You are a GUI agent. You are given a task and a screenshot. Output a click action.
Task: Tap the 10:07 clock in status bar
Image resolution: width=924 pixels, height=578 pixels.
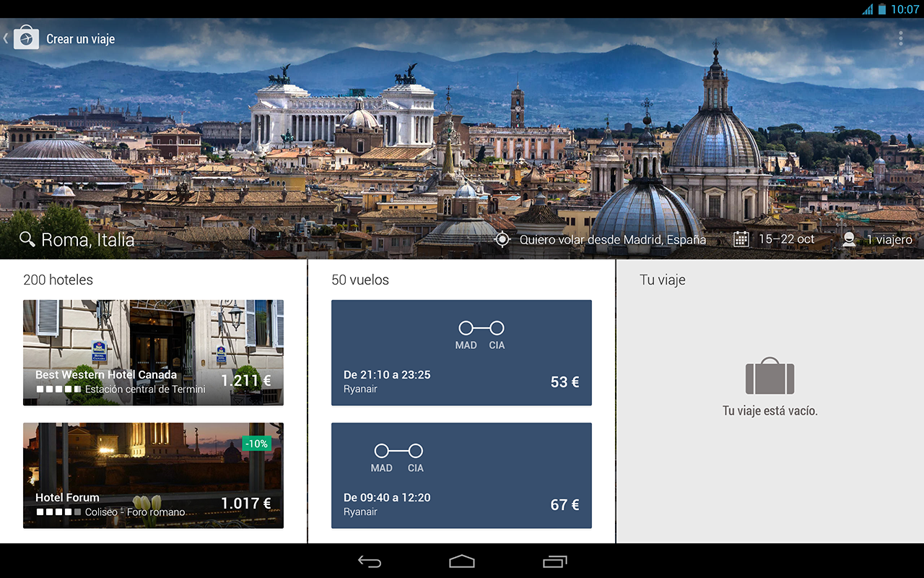(x=905, y=9)
